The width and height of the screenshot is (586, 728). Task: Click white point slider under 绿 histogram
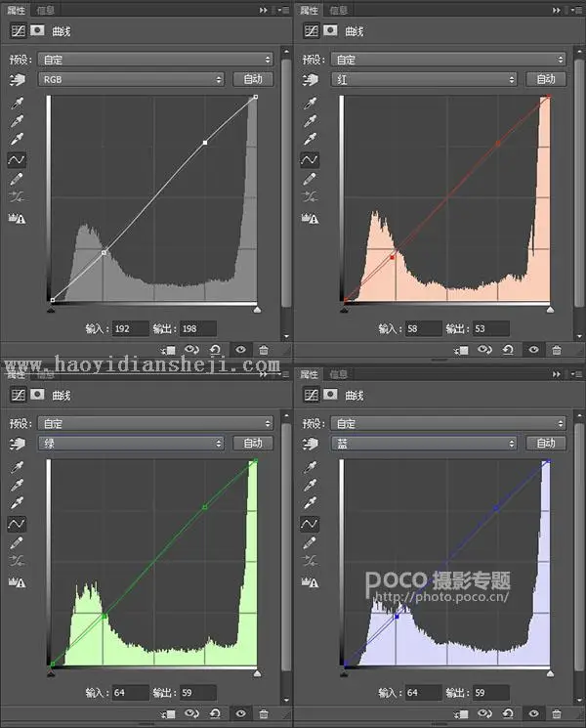[x=257, y=673]
